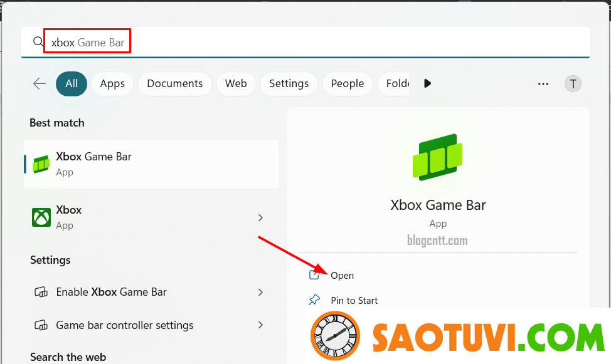Click the Pin to Start pin icon
This screenshot has width=611, height=364.
tap(315, 300)
